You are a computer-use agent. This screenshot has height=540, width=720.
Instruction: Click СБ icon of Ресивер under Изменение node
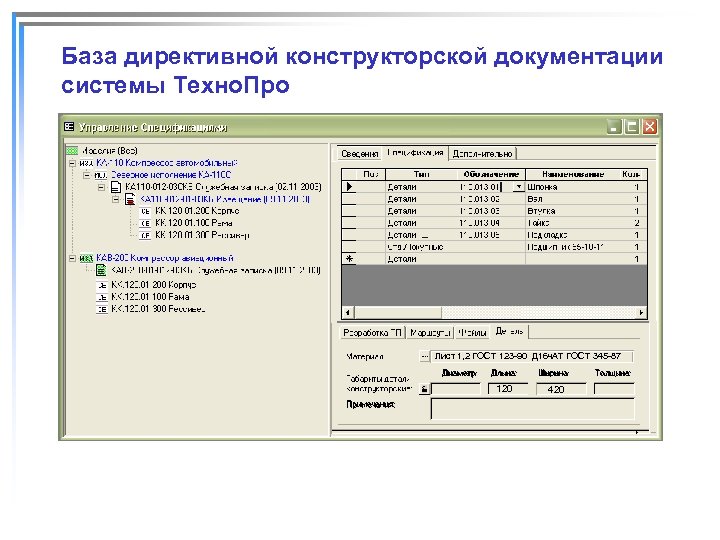145,236
